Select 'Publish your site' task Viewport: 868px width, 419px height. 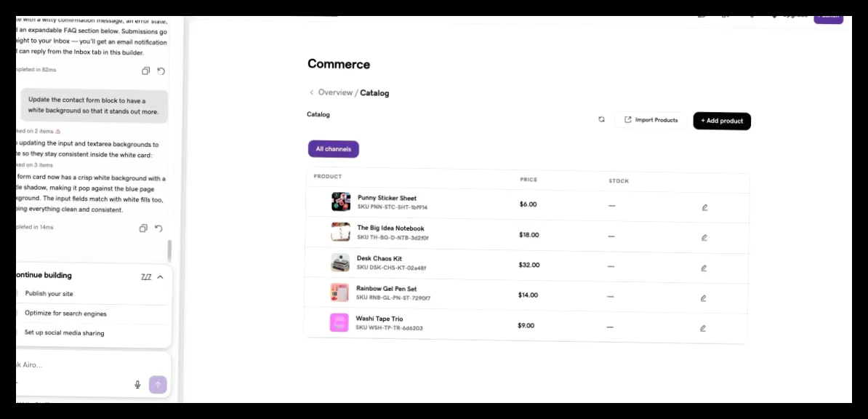49,294
